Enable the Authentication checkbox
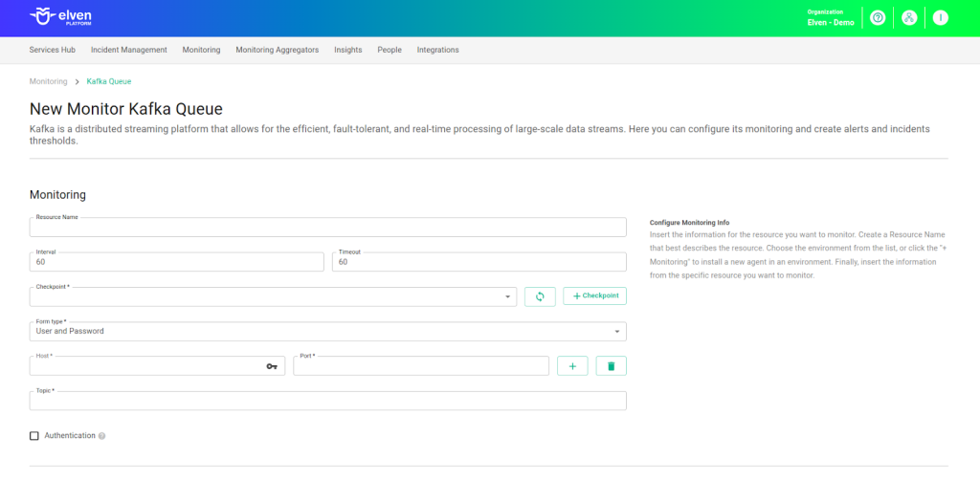The height and width of the screenshot is (481, 980). tap(34, 436)
